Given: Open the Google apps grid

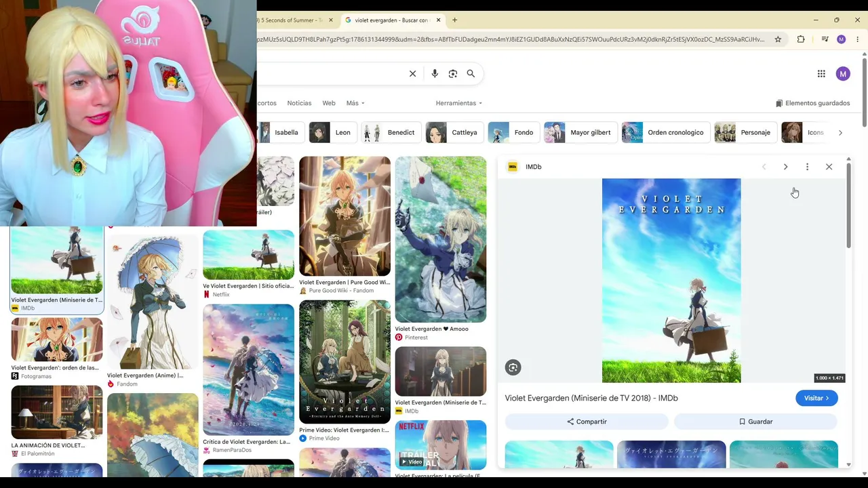Looking at the screenshot, I should tap(821, 74).
